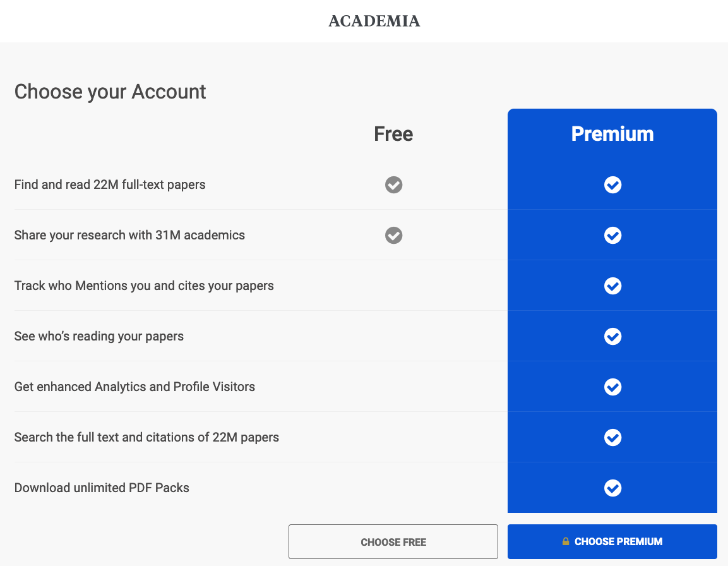728x566 pixels.
Task: Click Download unlimited PDF Packs feature text
Action: (x=102, y=488)
